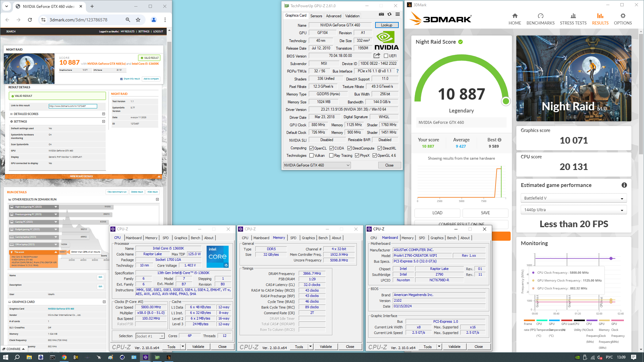Click the LOAD button in 3DMark
This screenshot has height=362, width=644.
pyautogui.click(x=437, y=213)
